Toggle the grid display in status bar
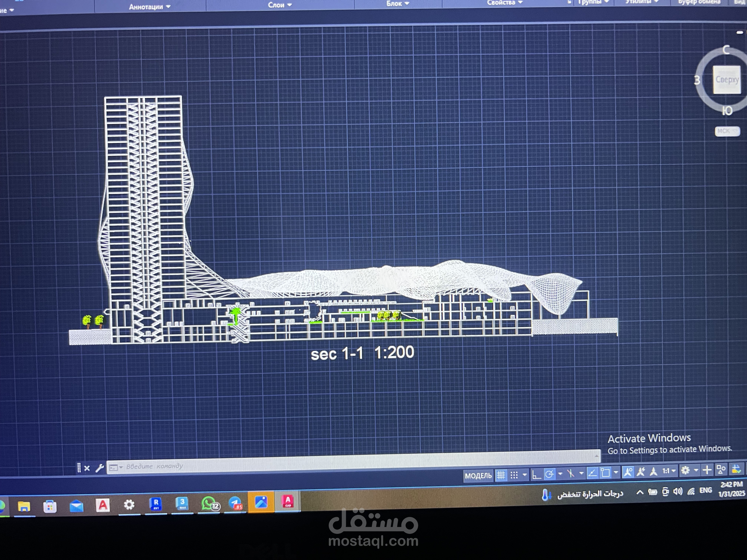Viewport: 747px width, 560px height. (501, 475)
